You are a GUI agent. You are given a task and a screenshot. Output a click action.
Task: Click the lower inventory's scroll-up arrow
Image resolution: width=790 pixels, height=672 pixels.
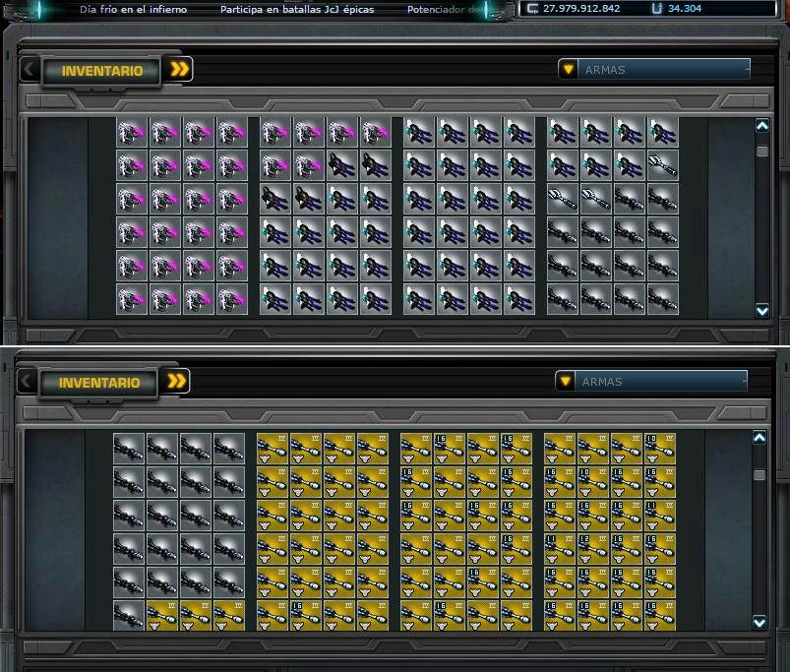[x=760, y=438]
